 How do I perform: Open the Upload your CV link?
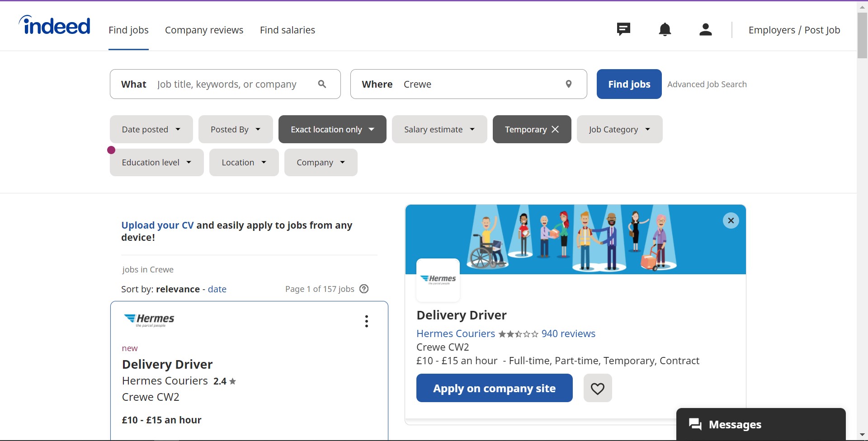(x=157, y=225)
